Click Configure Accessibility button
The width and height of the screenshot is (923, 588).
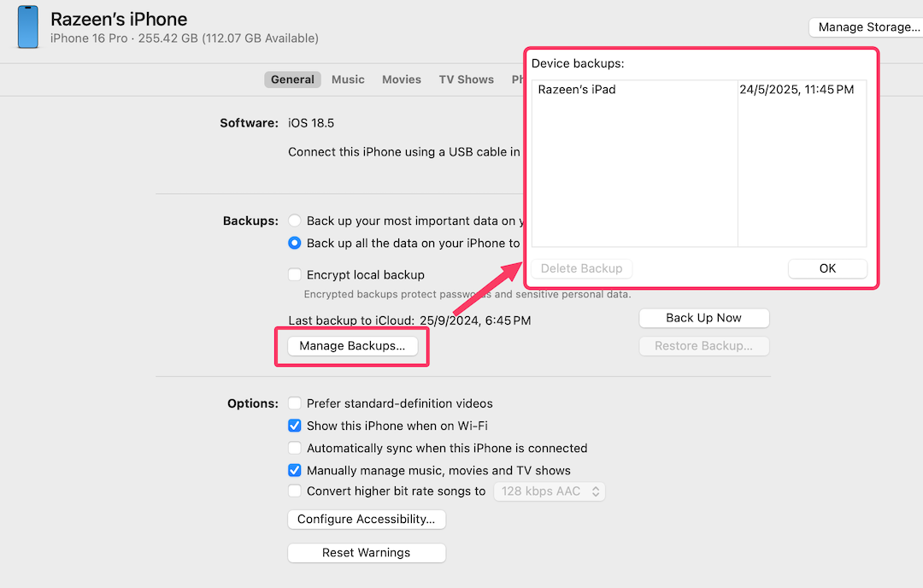pos(366,519)
